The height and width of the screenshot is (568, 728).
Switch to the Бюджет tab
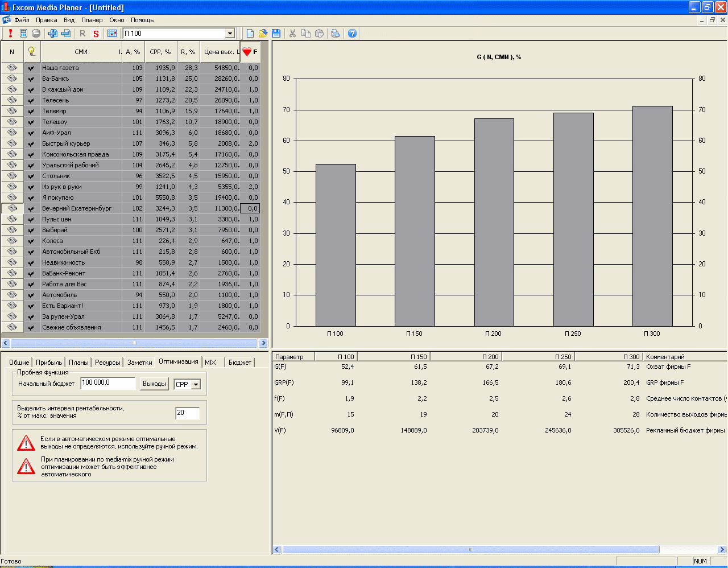pyautogui.click(x=240, y=363)
